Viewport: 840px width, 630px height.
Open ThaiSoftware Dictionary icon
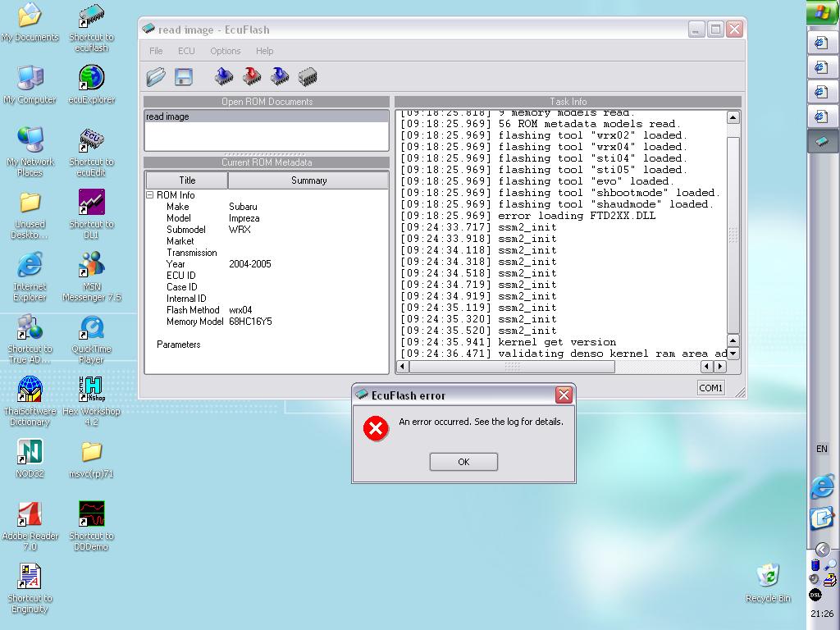tap(30, 402)
